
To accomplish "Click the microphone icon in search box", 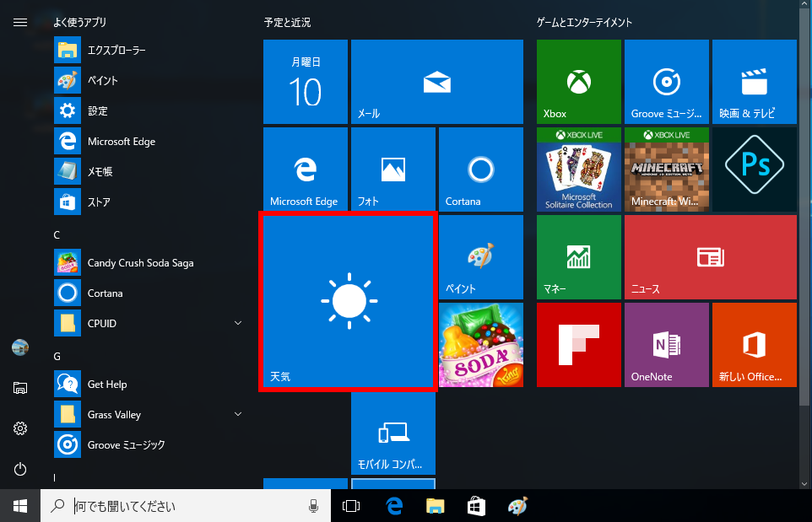I will [x=313, y=506].
